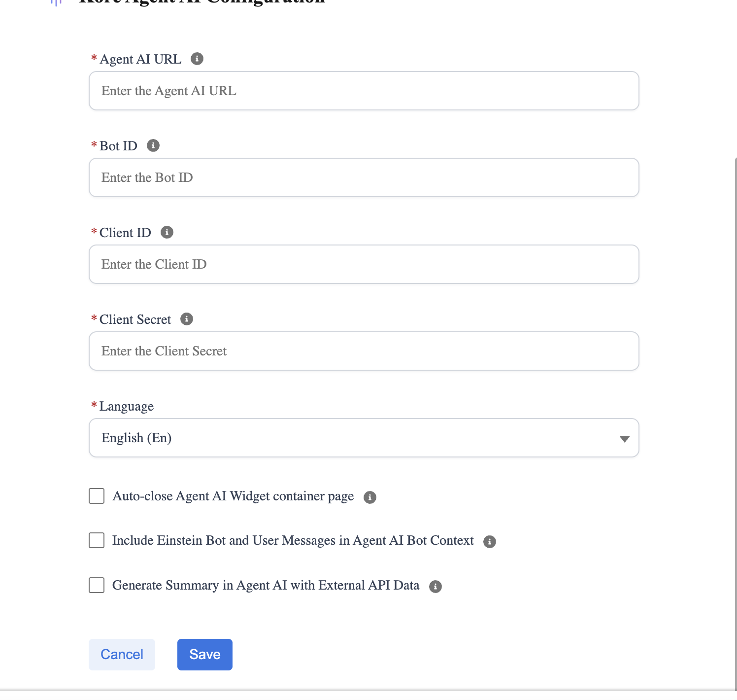Click the info icon beside Agent AI URL
737x700 pixels.
[197, 59]
